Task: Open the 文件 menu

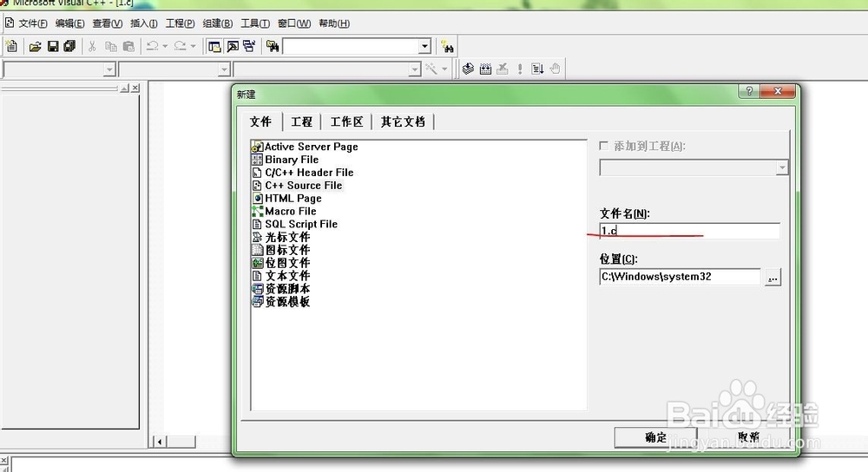Action: [x=33, y=23]
